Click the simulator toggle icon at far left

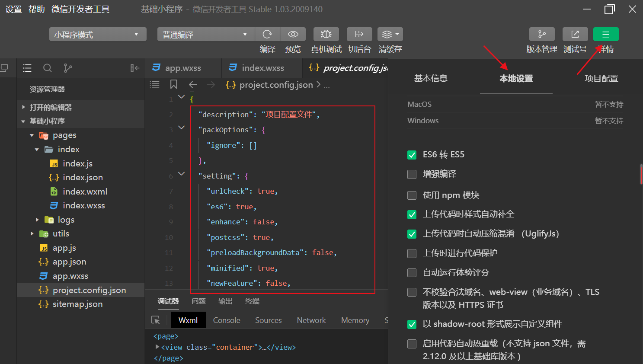[4, 68]
